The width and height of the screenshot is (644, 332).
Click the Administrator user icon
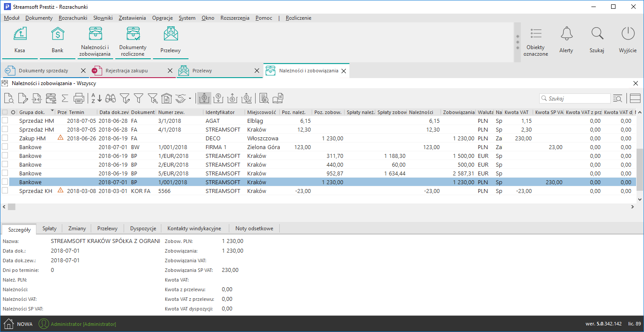coord(44,324)
